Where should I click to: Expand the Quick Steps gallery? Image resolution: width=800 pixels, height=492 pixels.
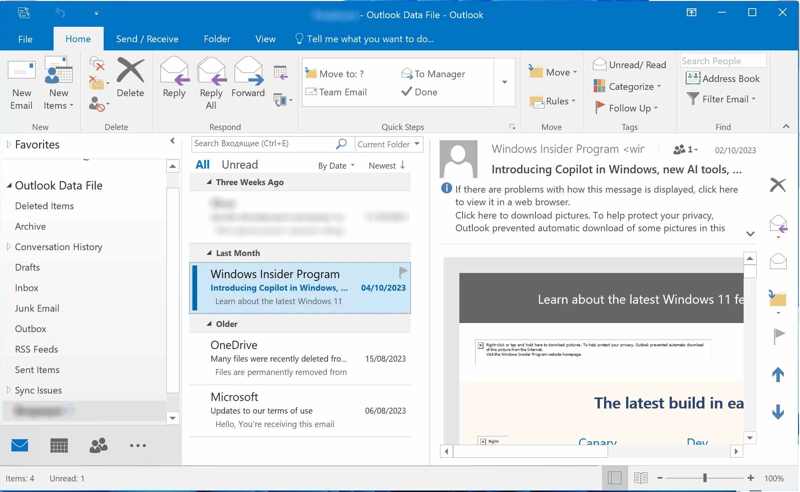tap(504, 82)
